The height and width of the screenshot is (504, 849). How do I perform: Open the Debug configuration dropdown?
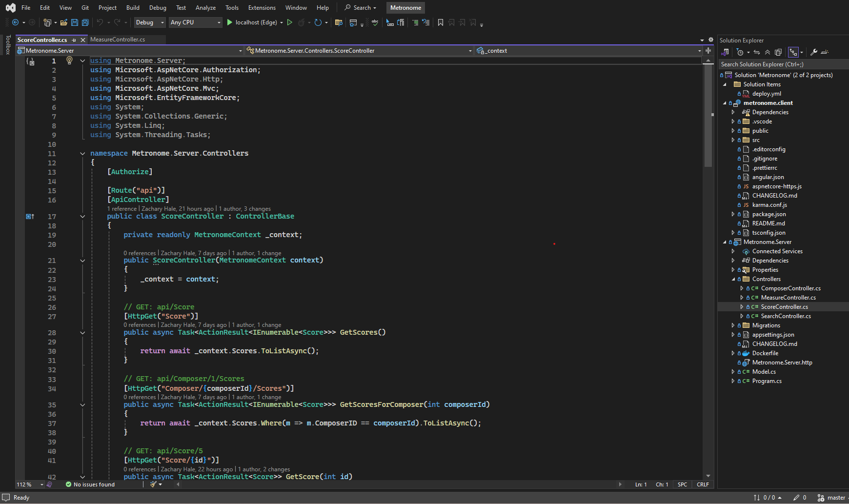(149, 22)
